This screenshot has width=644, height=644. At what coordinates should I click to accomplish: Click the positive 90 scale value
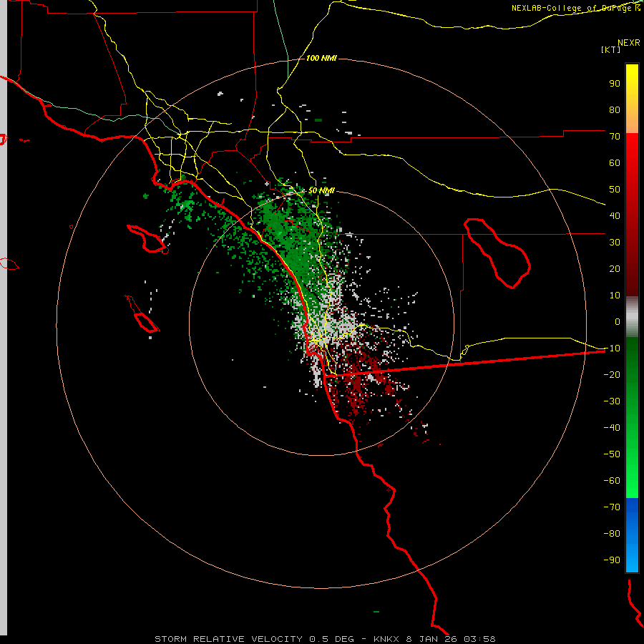coord(615,84)
